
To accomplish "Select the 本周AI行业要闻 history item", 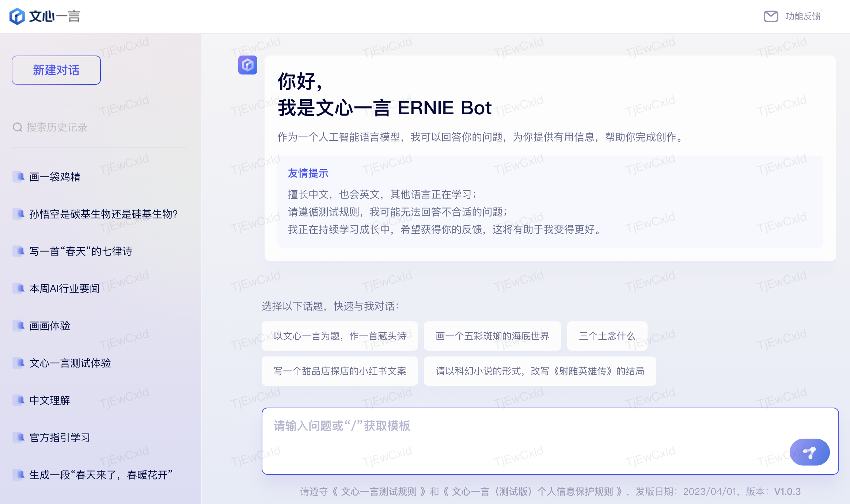I will 64,289.
